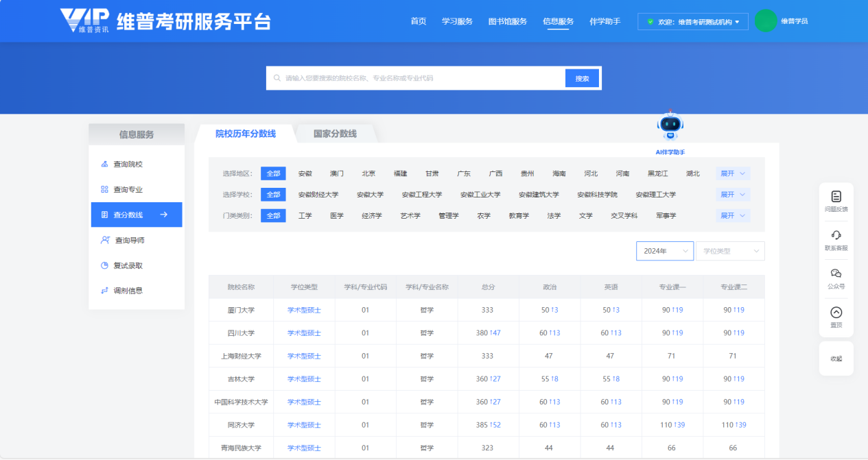This screenshot has width=868, height=460.
Task: Select 北京 in the region filter
Action: point(368,173)
